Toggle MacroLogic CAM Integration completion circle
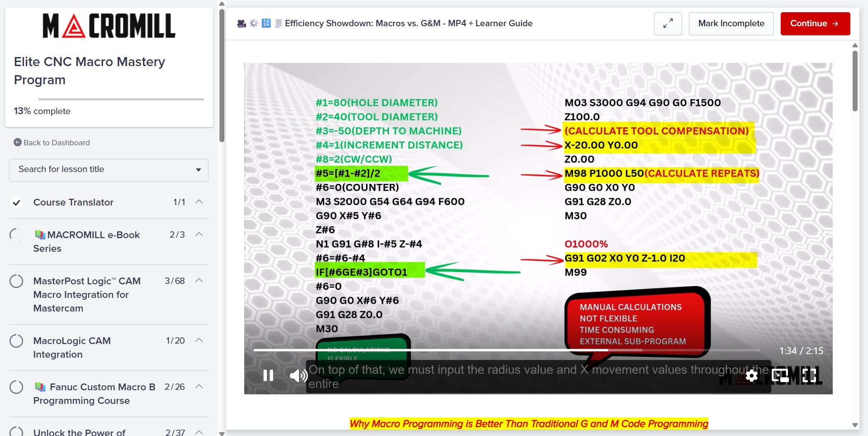Image resolution: width=868 pixels, height=436 pixels. pos(16,341)
